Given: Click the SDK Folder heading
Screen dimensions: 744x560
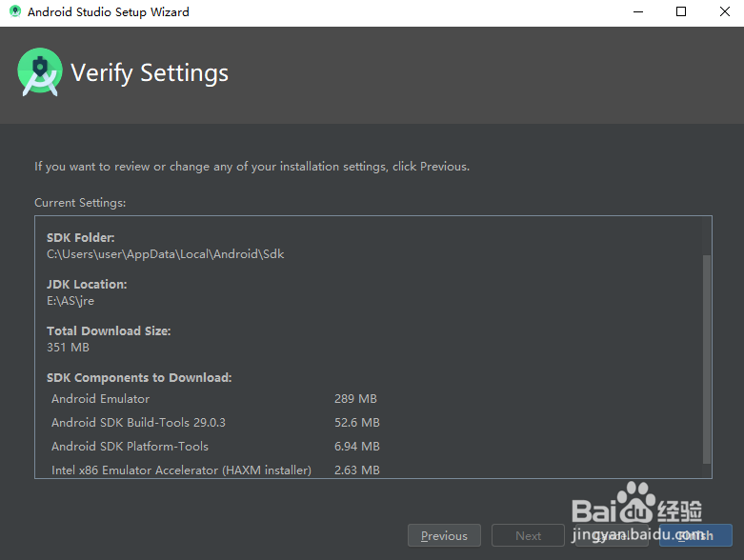Looking at the screenshot, I should [x=81, y=237].
